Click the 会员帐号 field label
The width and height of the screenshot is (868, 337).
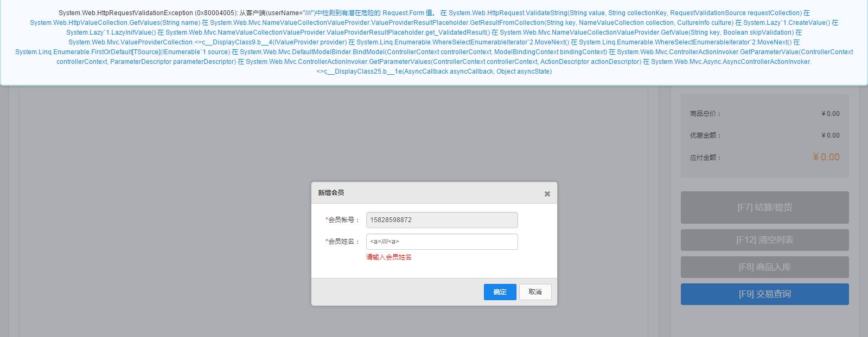[x=343, y=220]
